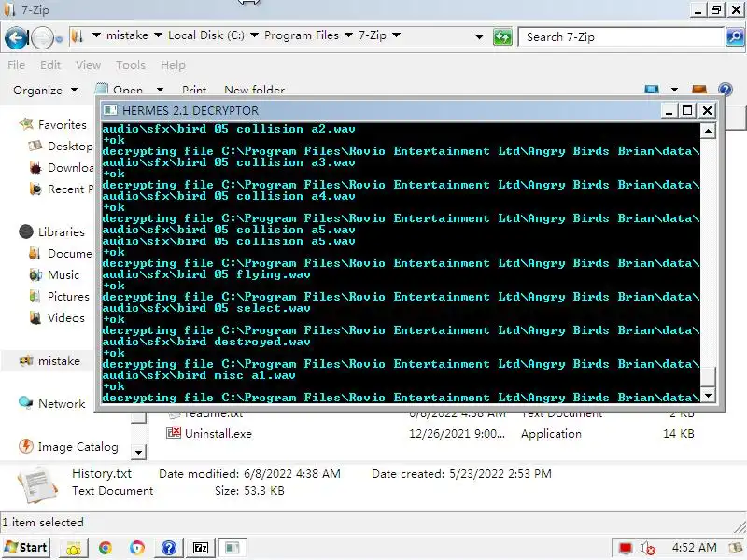Open the Help menu

tap(173, 64)
